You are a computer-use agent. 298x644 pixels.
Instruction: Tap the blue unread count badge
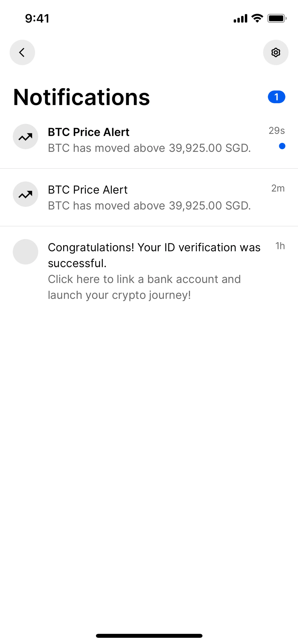tap(276, 97)
